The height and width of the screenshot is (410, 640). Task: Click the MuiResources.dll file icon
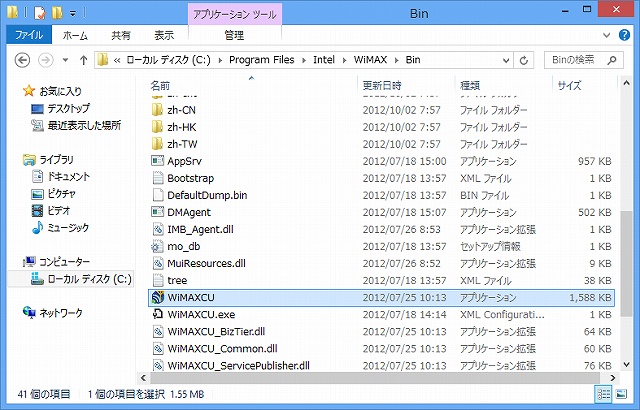[x=158, y=264]
